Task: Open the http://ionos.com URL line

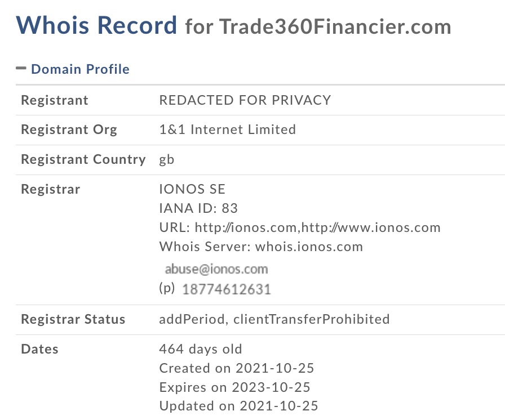Action: (x=299, y=227)
